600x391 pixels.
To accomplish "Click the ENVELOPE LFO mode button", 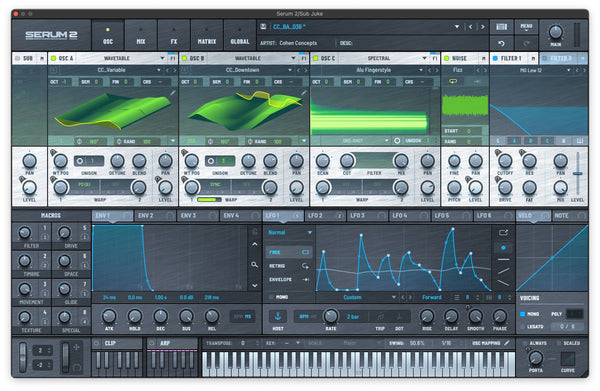I will pos(289,280).
